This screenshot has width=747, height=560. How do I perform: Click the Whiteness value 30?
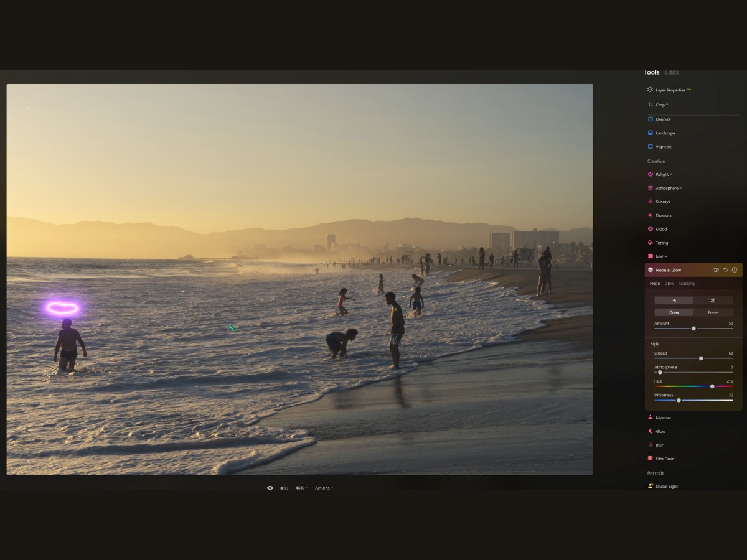731,395
